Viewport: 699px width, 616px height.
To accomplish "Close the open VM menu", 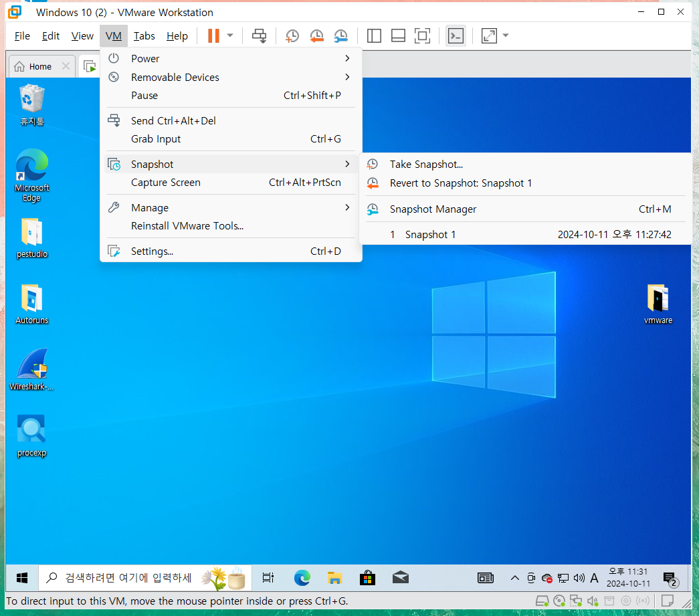I will point(114,36).
